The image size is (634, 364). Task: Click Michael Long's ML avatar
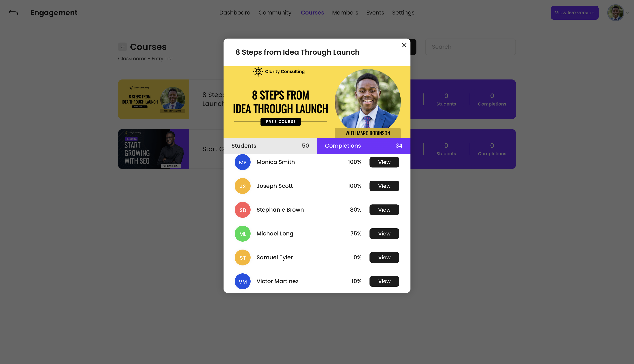(x=242, y=234)
